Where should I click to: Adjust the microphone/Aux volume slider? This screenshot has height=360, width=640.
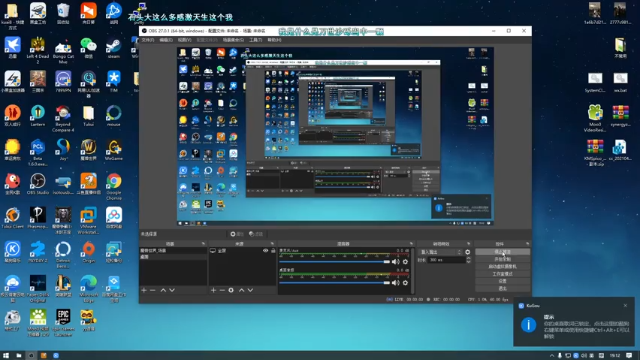[x=335, y=262]
